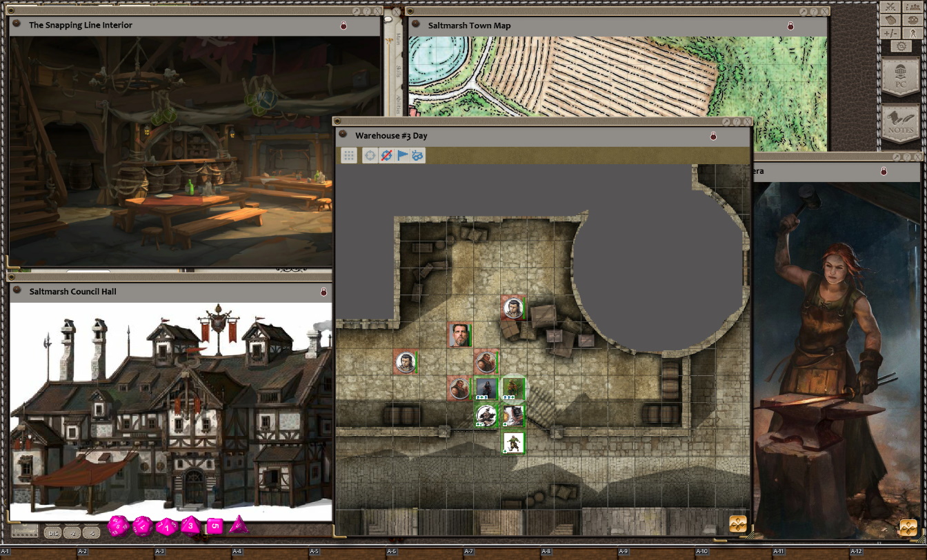Open the menu dot of Warehouse #3 Day
The height and width of the screenshot is (560, 927).
click(x=343, y=135)
